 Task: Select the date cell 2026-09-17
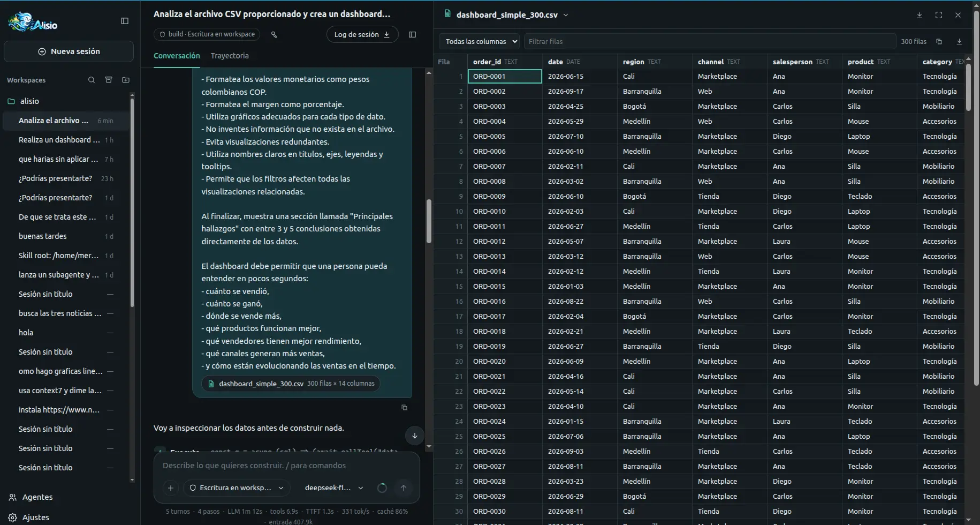pos(580,92)
